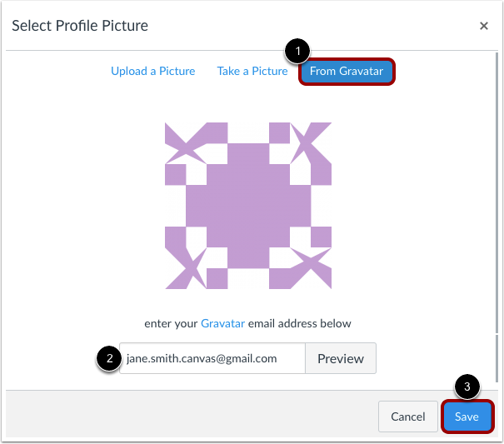
Task: Click numbered callout 2 beside email field
Action: coord(109,358)
